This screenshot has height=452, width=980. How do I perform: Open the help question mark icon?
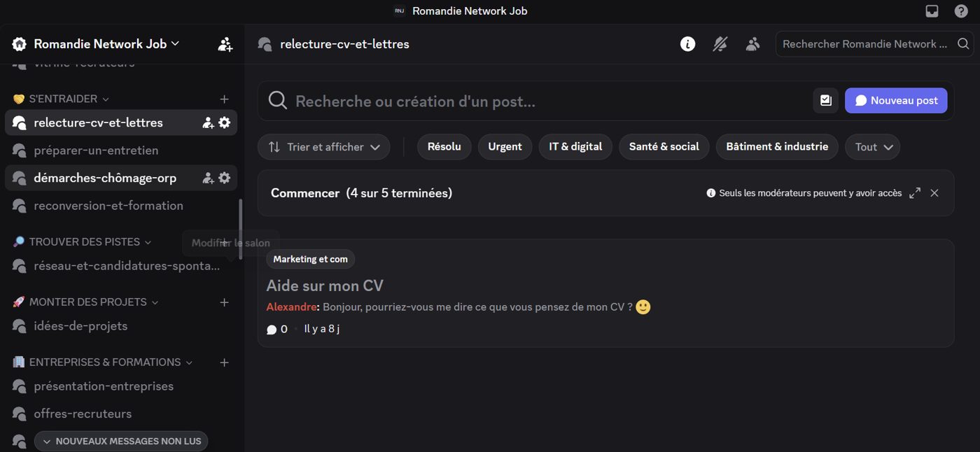pos(961,10)
